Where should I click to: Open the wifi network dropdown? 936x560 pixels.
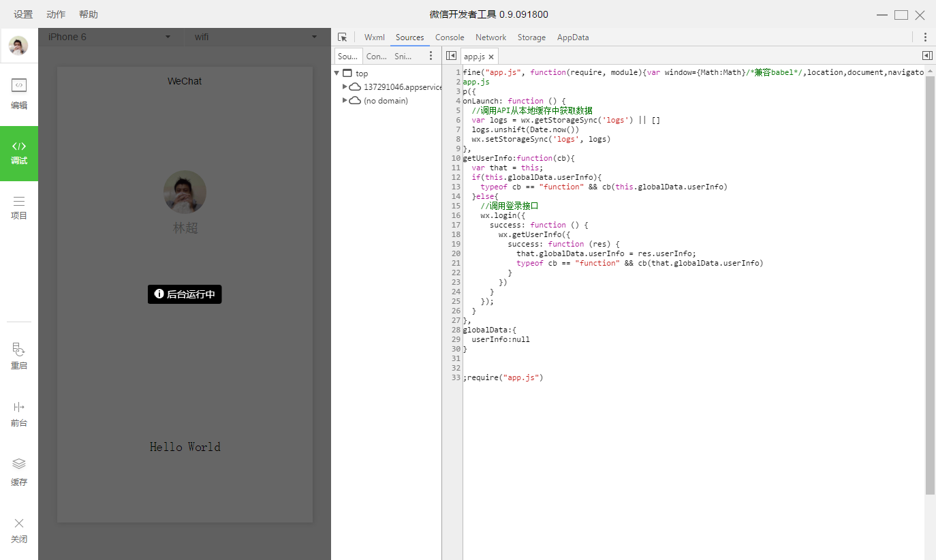point(255,37)
